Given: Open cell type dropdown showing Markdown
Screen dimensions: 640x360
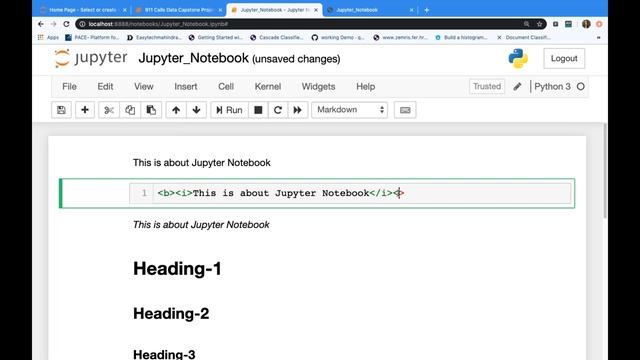Looking at the screenshot, I should coord(349,110).
